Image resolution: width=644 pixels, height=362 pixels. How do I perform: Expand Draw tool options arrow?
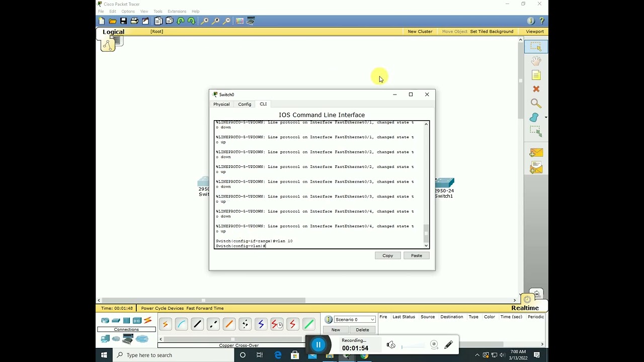546,117
